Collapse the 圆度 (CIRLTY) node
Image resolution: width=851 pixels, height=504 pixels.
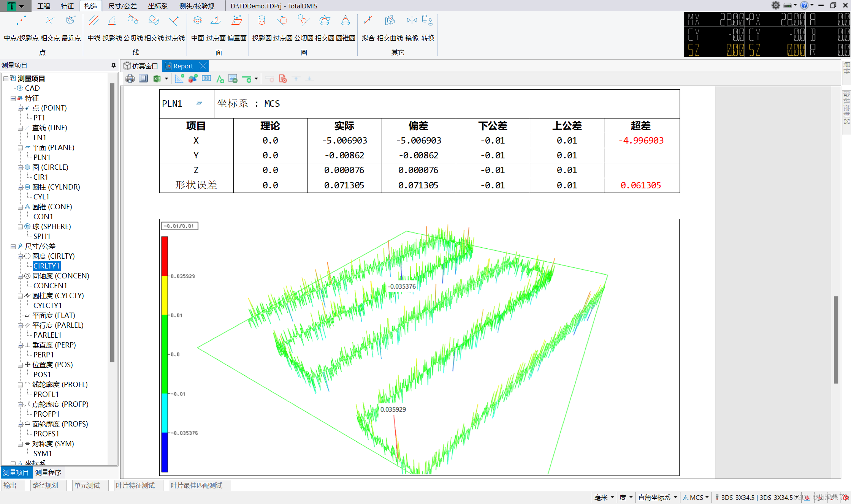click(20, 256)
